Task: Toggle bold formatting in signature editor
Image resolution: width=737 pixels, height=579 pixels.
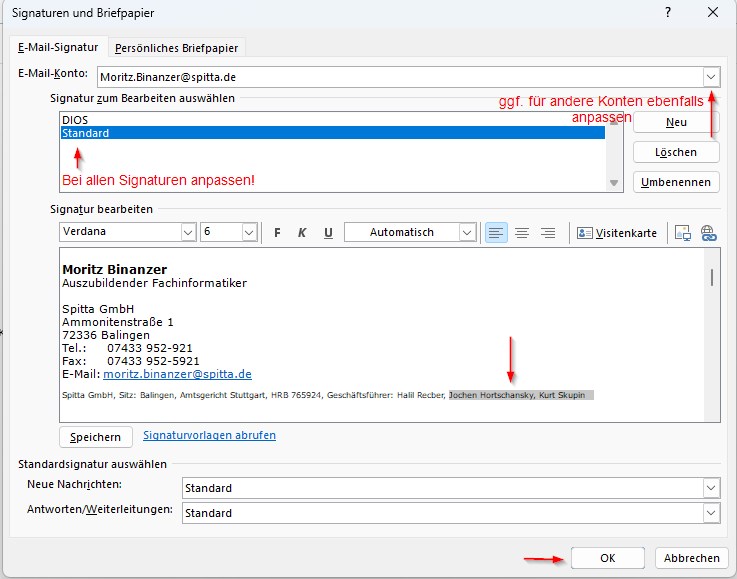Action: click(x=277, y=232)
